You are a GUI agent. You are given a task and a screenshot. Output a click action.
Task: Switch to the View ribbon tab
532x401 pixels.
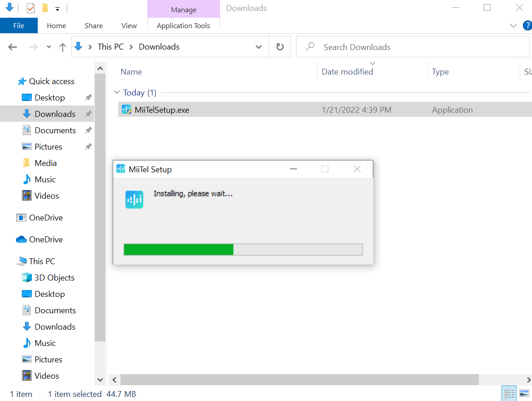point(129,26)
